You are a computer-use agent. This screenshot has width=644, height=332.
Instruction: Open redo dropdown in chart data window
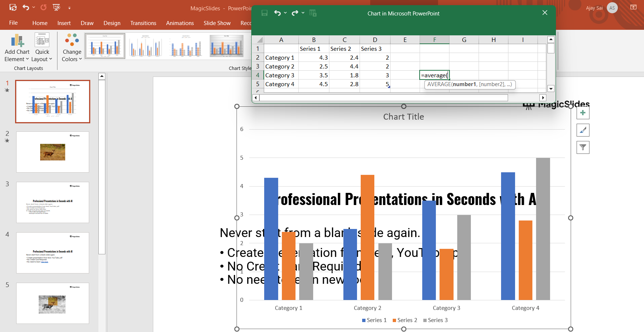point(303,13)
